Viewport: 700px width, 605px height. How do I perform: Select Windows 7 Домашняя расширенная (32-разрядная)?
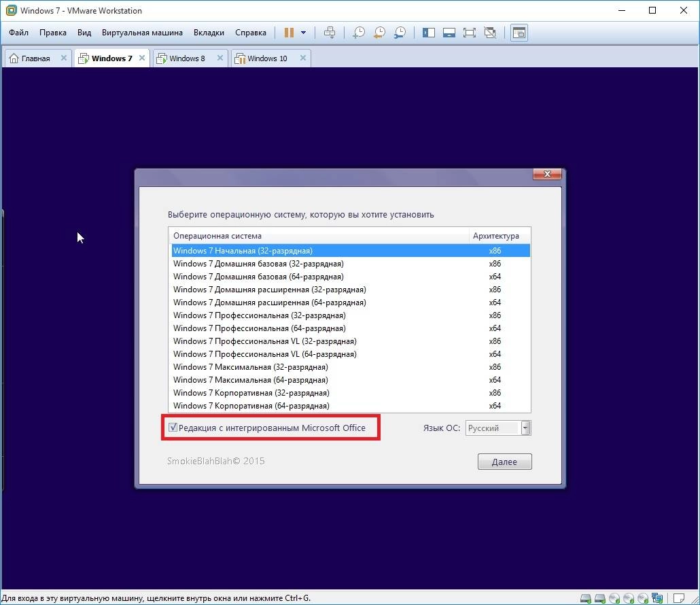[351, 290]
